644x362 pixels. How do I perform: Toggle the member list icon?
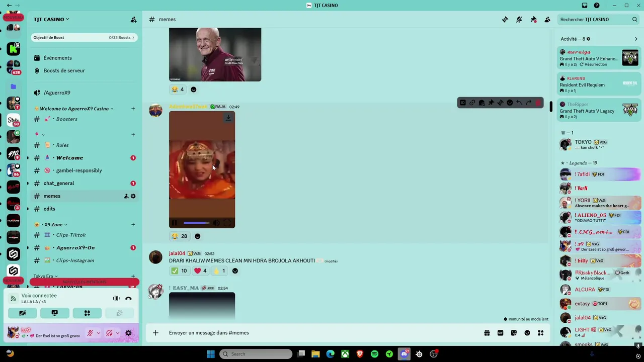point(547,20)
